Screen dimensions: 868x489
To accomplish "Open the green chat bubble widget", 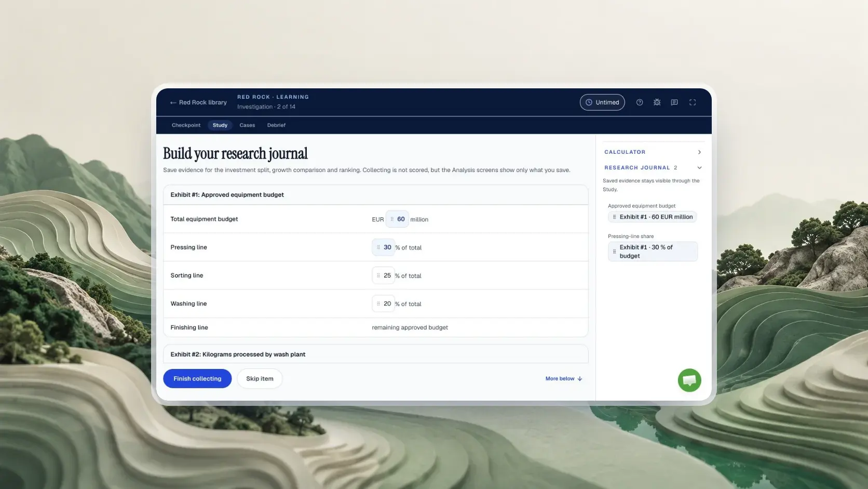I will 689,380.
